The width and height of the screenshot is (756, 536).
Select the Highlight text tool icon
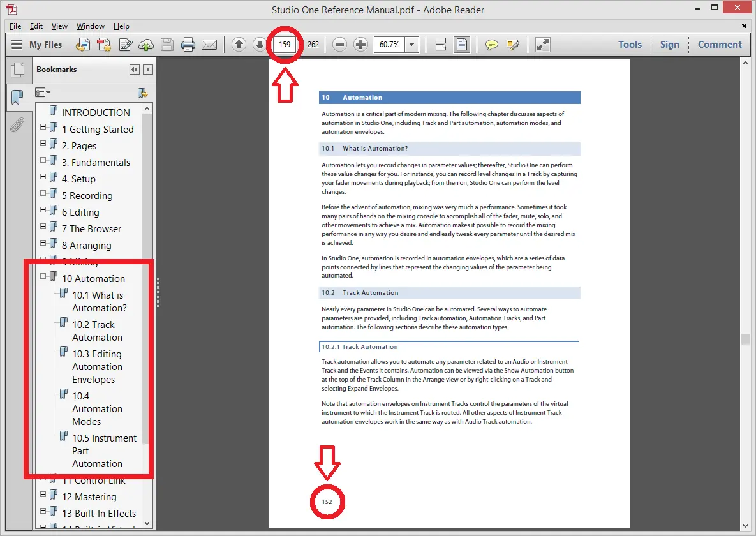(512, 45)
